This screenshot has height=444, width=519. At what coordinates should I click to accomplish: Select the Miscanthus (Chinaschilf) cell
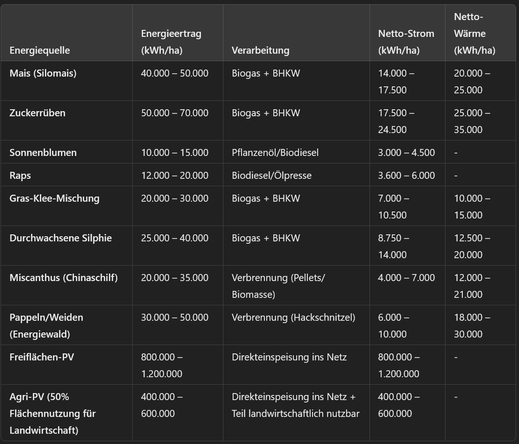point(64,278)
